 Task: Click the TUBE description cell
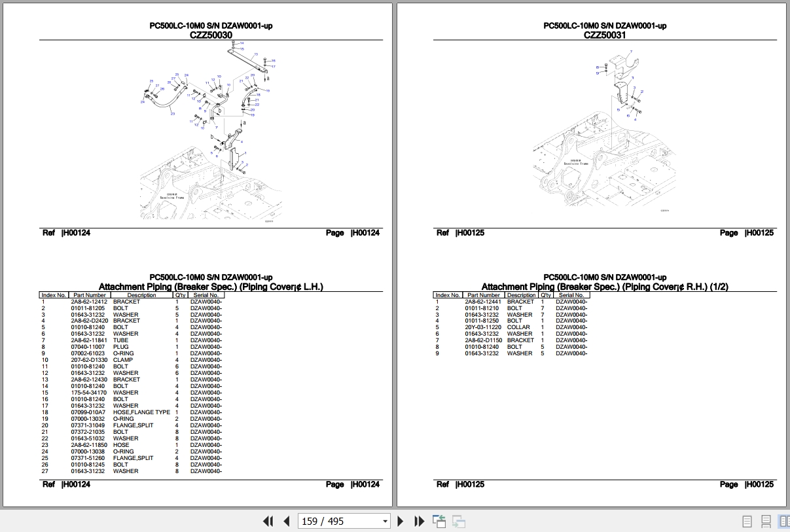(120, 340)
